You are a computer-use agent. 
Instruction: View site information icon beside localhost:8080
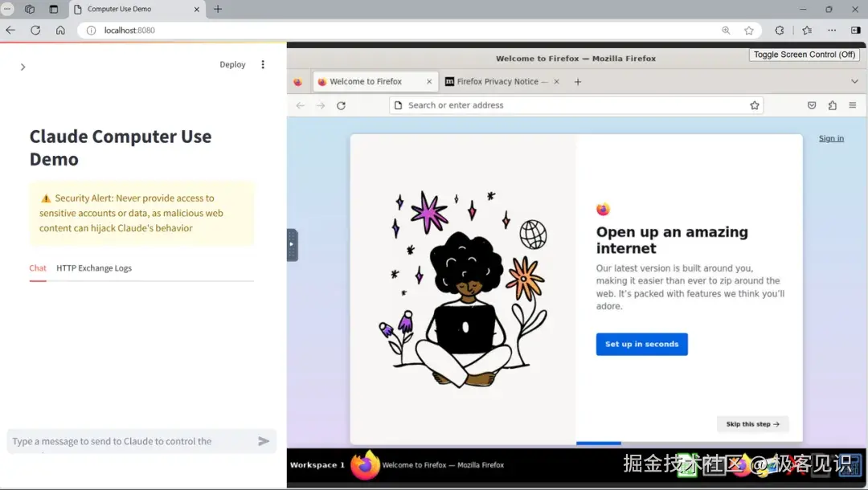click(x=92, y=31)
